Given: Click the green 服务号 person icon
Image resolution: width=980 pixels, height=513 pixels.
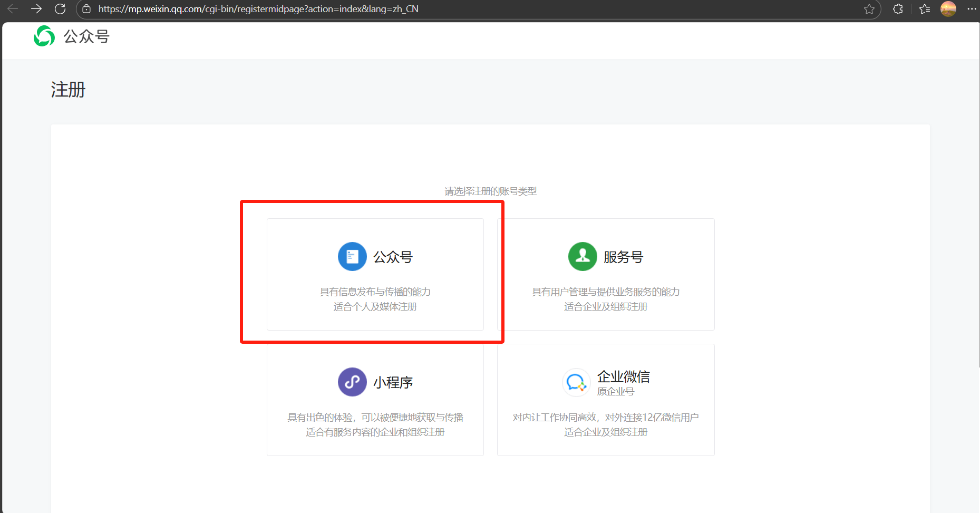Looking at the screenshot, I should (583, 257).
